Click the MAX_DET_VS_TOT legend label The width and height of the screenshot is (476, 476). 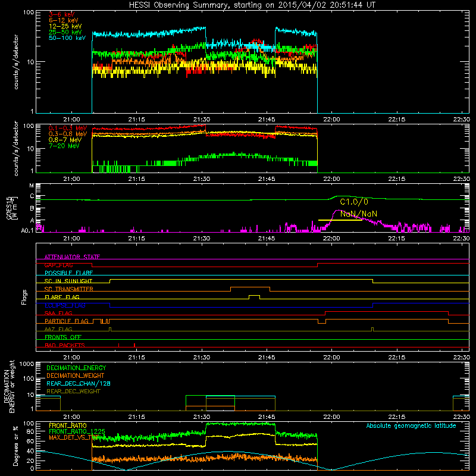tap(74, 437)
